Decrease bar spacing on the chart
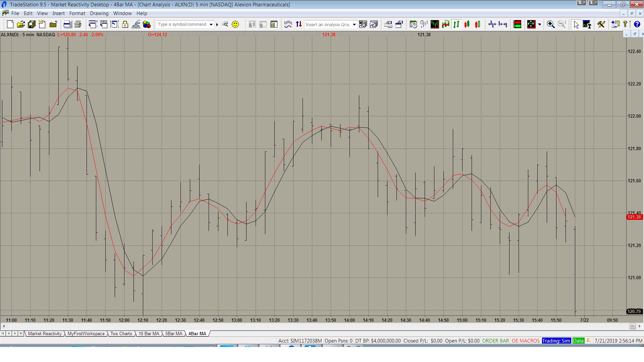The width and height of the screenshot is (644, 362). [x=492, y=24]
